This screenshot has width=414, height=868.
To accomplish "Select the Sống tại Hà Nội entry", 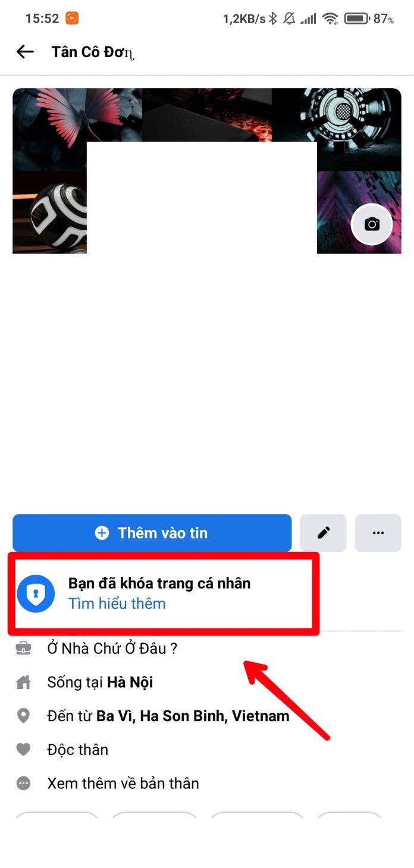I will (x=100, y=682).
